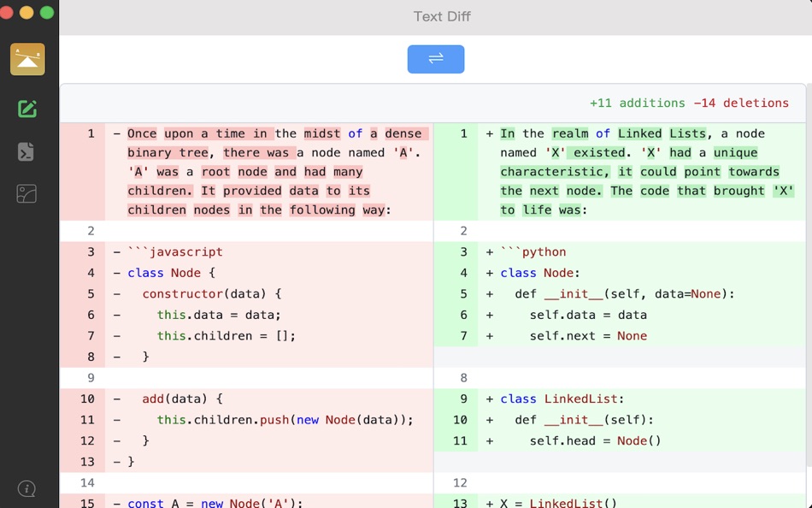Click added line 'class Node:'
Image resolution: width=812 pixels, height=508 pixels.
(540, 273)
